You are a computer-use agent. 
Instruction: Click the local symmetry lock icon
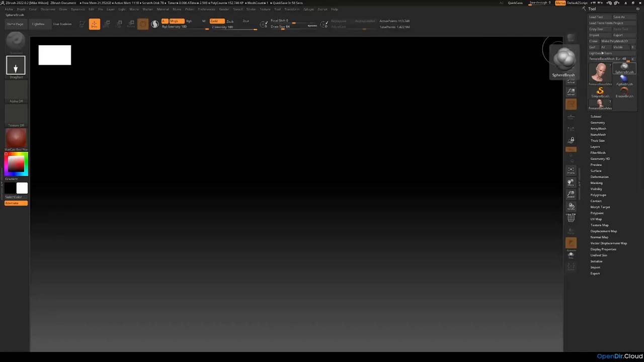point(571,140)
